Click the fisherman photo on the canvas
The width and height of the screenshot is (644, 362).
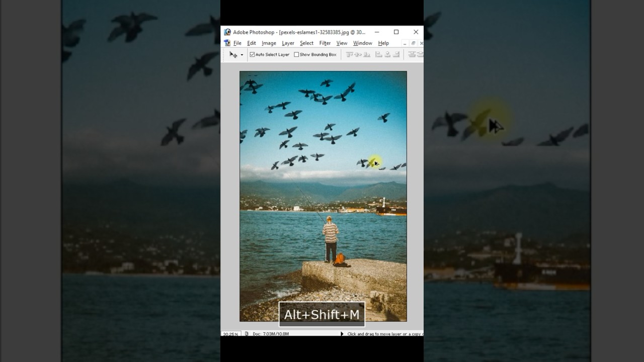point(323,196)
